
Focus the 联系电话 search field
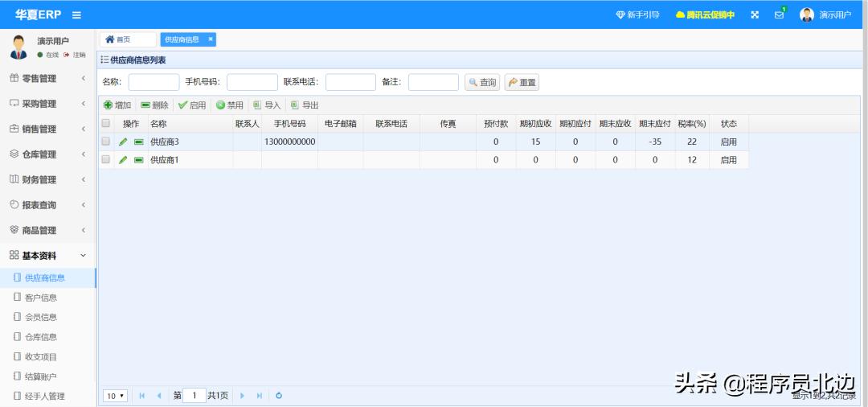click(351, 83)
